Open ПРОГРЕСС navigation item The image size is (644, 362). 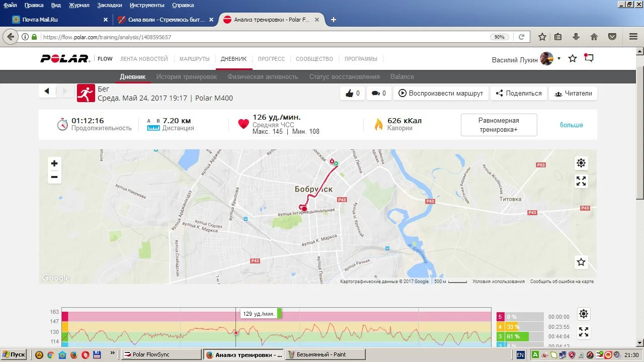271,59
